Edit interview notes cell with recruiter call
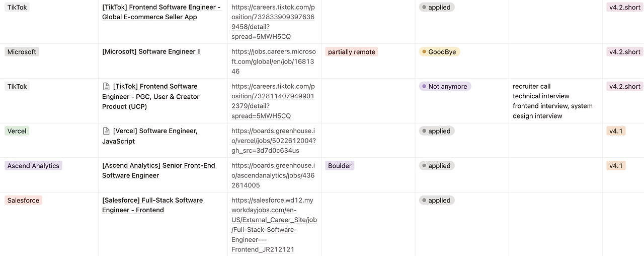644x256 pixels. coord(552,101)
